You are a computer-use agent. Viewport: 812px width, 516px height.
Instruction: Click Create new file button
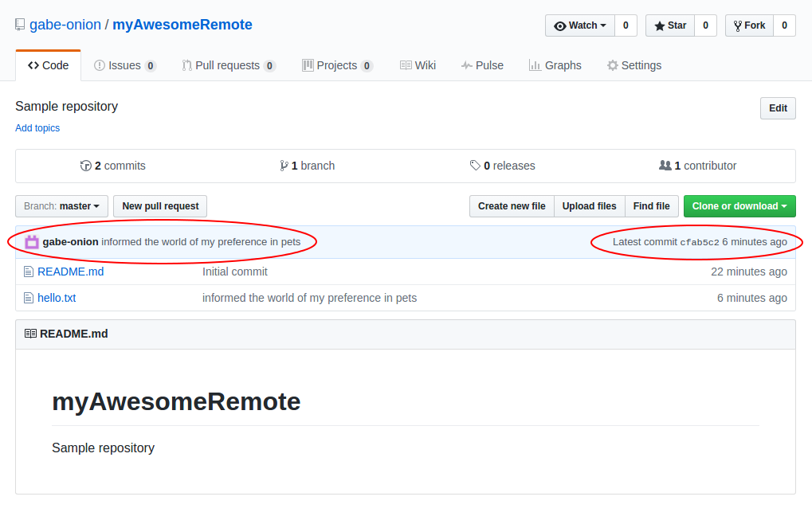tap(512, 206)
